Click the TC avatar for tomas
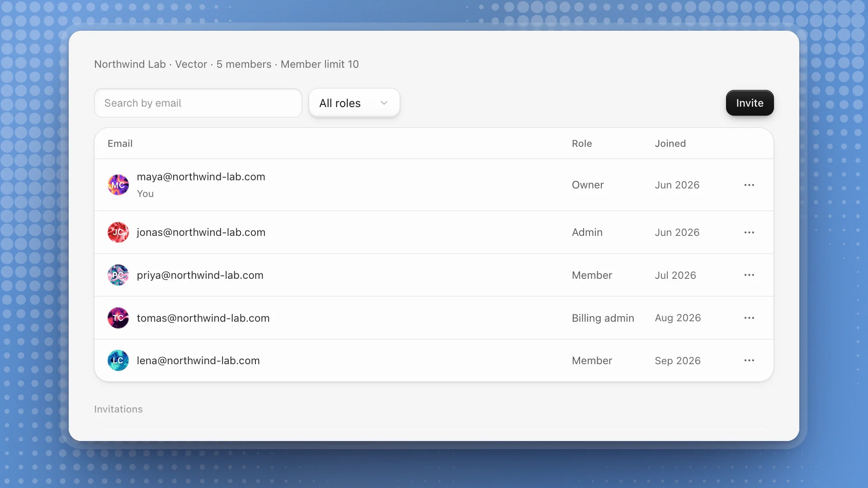Image resolution: width=868 pixels, height=488 pixels. (x=118, y=318)
